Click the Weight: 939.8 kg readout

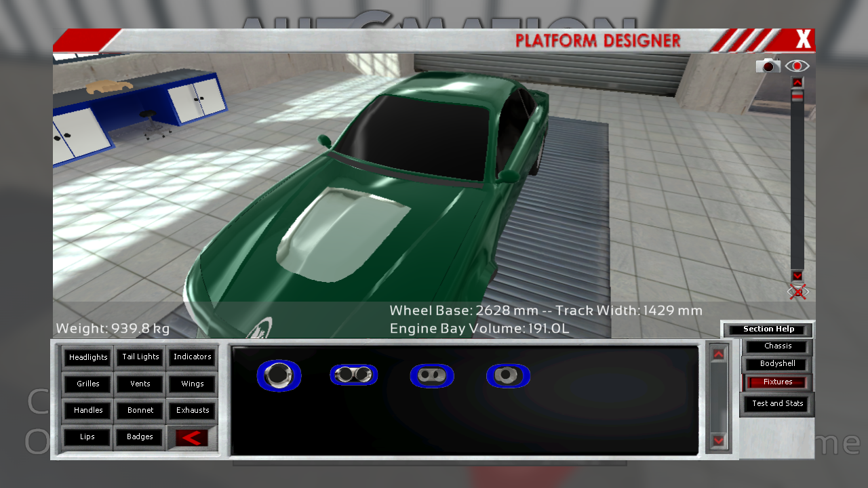coord(113,329)
